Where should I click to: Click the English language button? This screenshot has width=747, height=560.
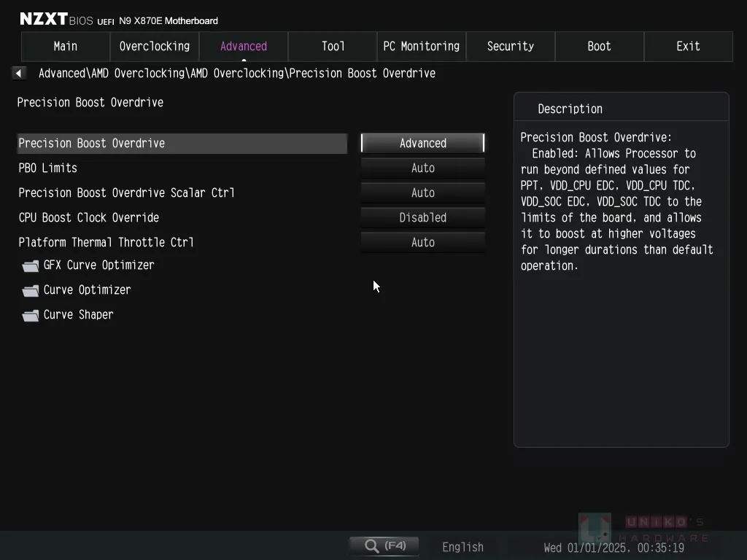coord(462,547)
